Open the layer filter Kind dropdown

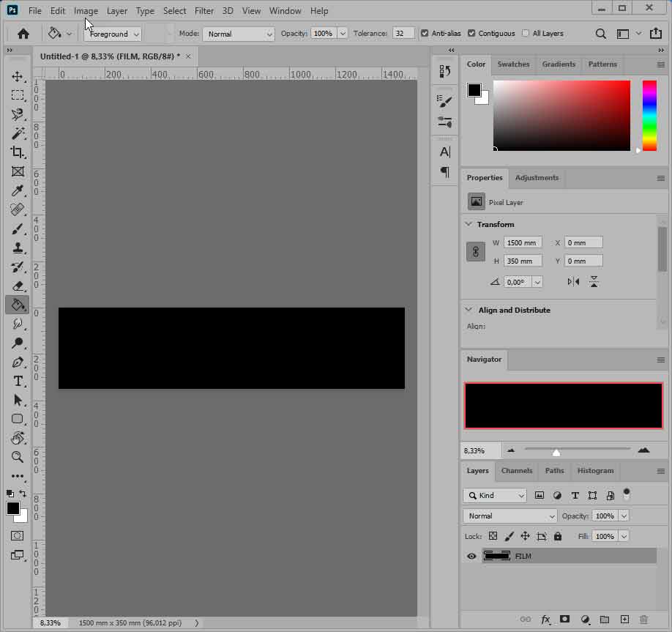click(495, 496)
